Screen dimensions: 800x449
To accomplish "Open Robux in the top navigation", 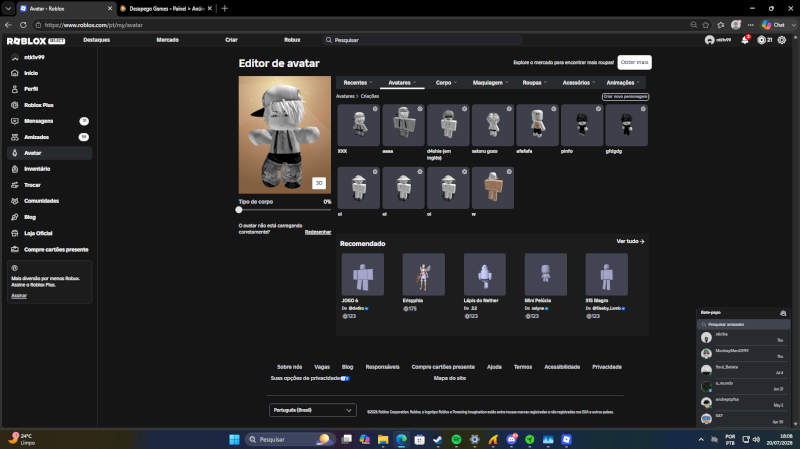I will [292, 40].
